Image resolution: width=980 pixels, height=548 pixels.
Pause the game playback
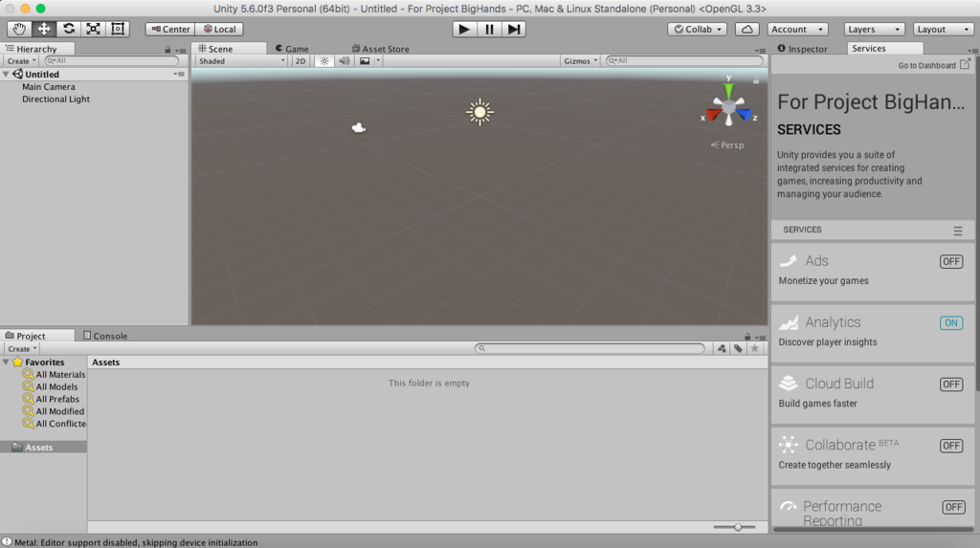(x=489, y=30)
